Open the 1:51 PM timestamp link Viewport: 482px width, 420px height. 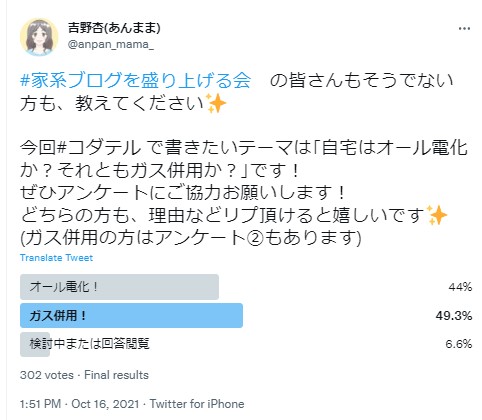coord(40,404)
